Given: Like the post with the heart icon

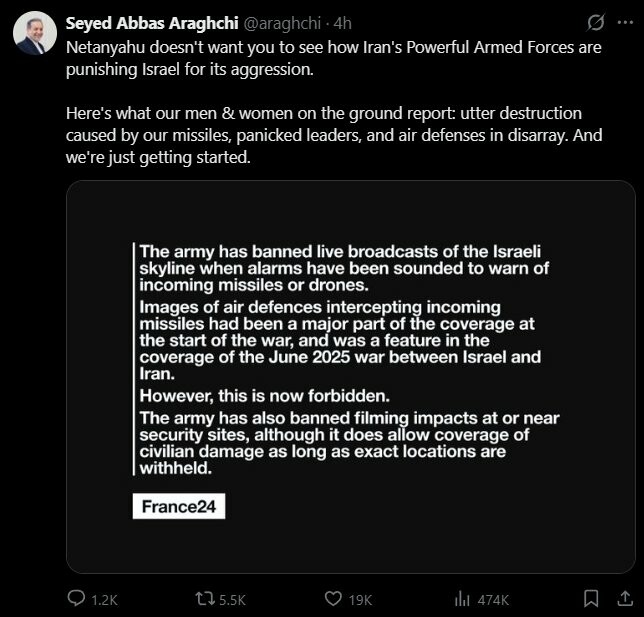Looking at the screenshot, I should [x=334, y=599].
